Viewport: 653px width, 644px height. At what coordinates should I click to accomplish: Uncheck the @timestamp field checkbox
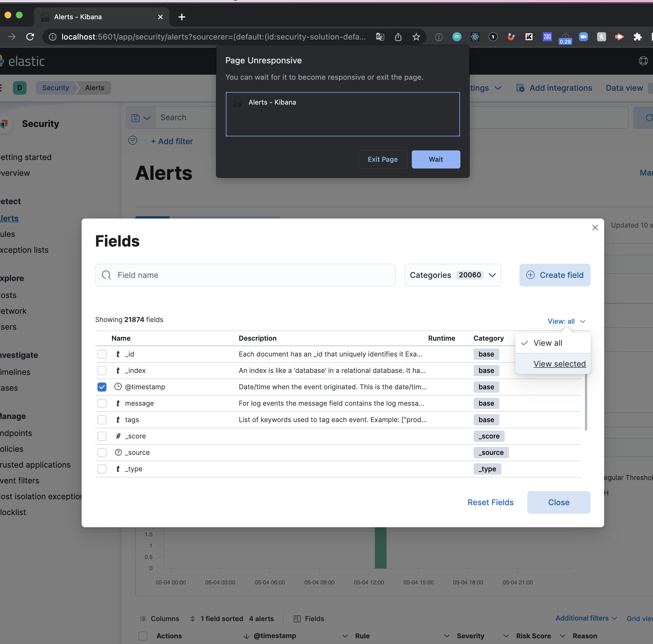coord(102,387)
